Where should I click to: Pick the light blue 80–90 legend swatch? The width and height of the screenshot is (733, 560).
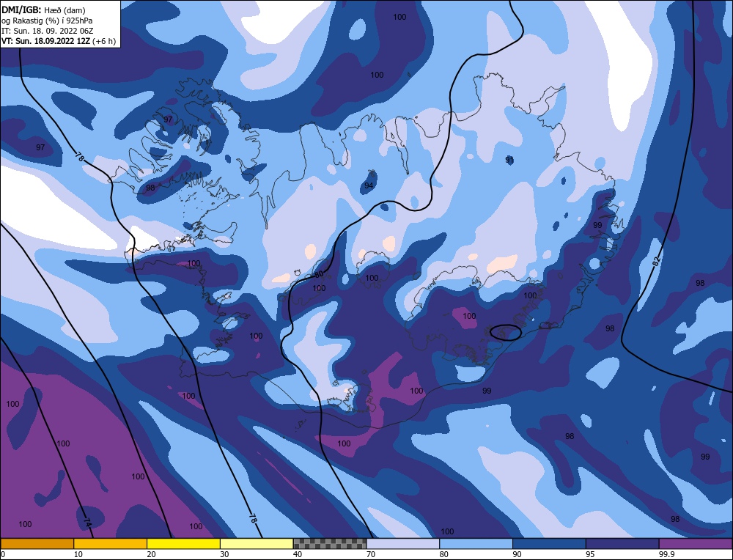pos(476,543)
